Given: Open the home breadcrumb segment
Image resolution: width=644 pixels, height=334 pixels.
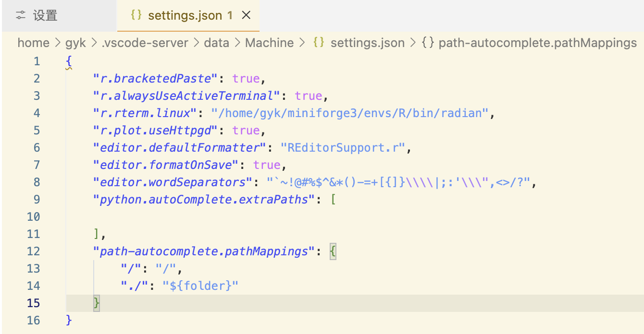Looking at the screenshot, I should tap(34, 43).
